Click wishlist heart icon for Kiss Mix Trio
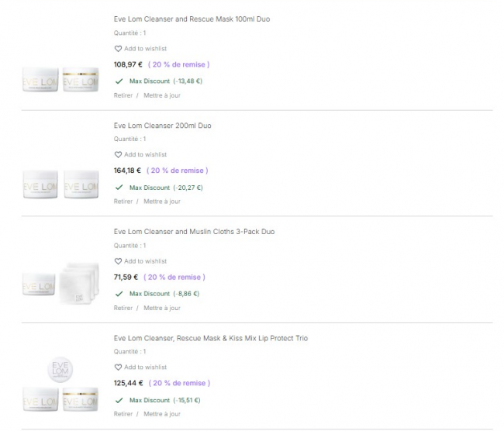Viewport: 504px width, 431px height. 119,367
